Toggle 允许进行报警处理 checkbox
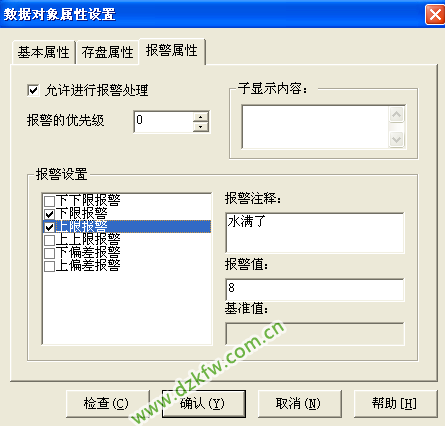Screen dimensions: 445x426 point(33,90)
